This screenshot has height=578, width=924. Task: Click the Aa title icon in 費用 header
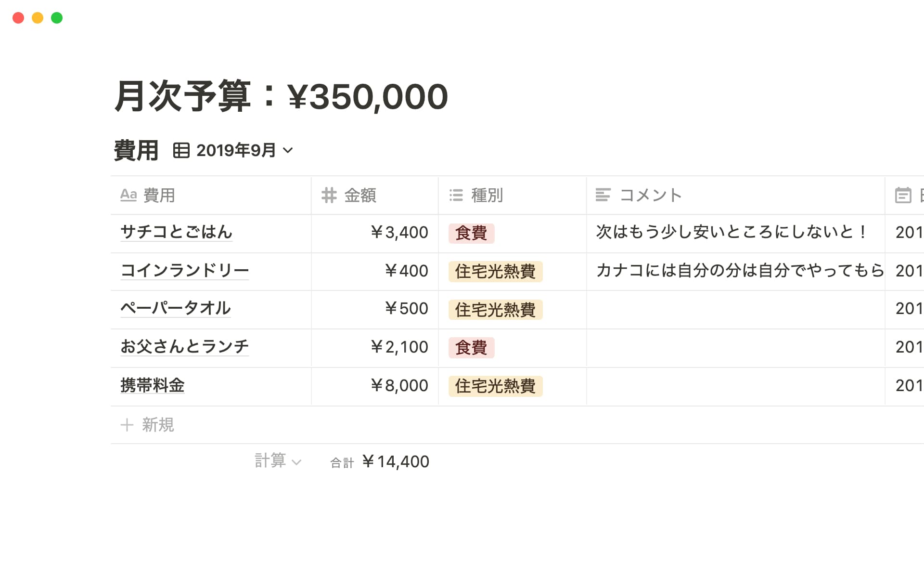(128, 195)
